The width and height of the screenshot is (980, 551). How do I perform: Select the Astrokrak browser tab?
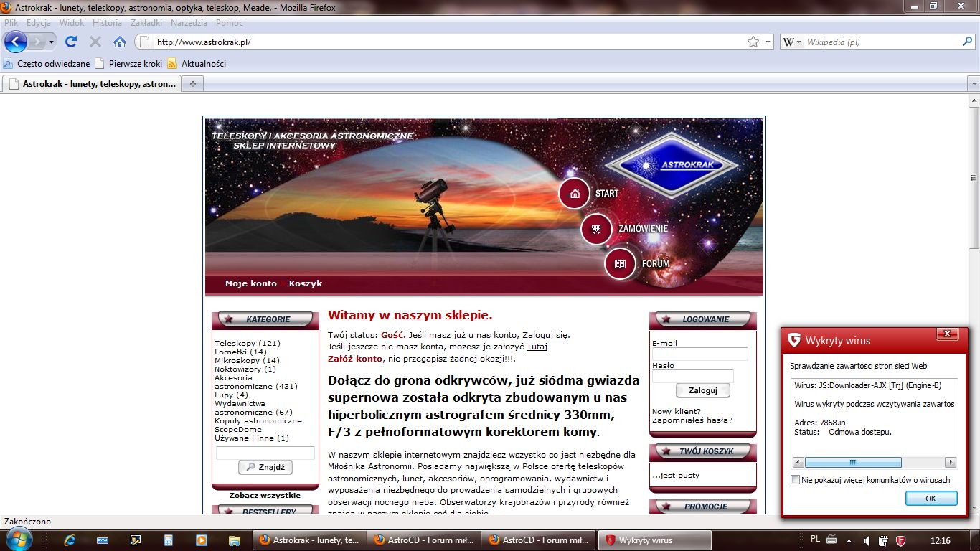click(91, 83)
